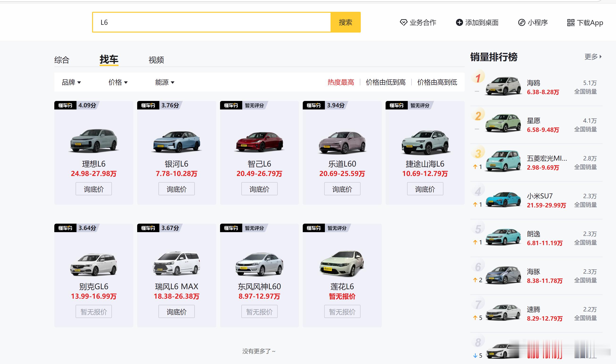This screenshot has width=616, height=364.
Task: Sort by 价格由低到高
Action: (386, 82)
